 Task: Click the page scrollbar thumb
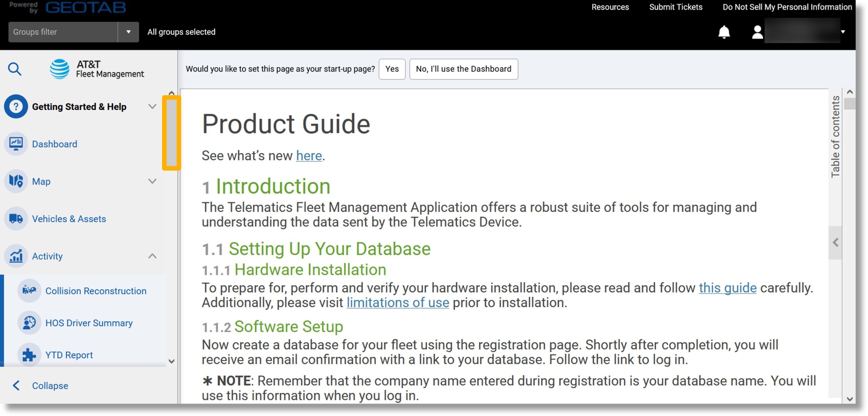(x=849, y=104)
